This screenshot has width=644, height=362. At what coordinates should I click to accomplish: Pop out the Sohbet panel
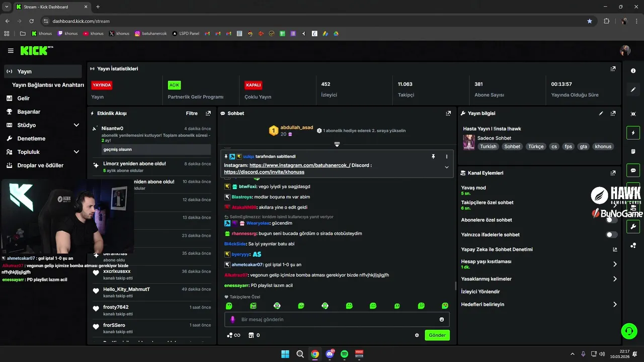(x=448, y=114)
